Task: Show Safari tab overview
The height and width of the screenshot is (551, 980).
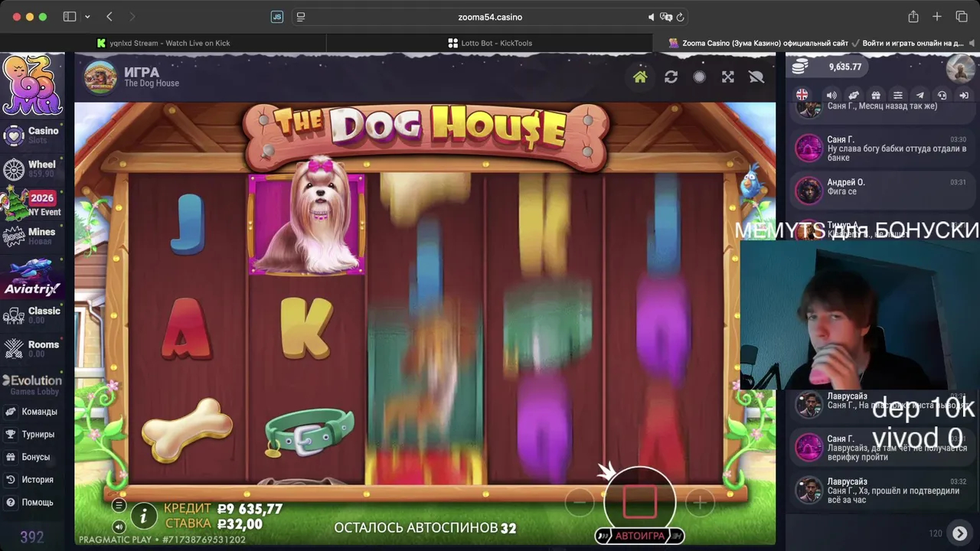Action: (x=962, y=17)
